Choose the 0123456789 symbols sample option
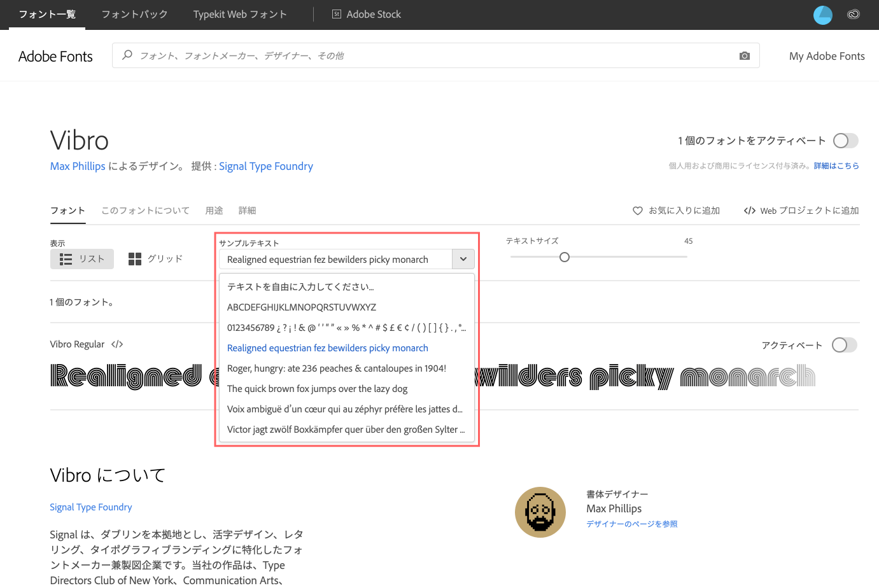The height and width of the screenshot is (588, 879). 347,328
